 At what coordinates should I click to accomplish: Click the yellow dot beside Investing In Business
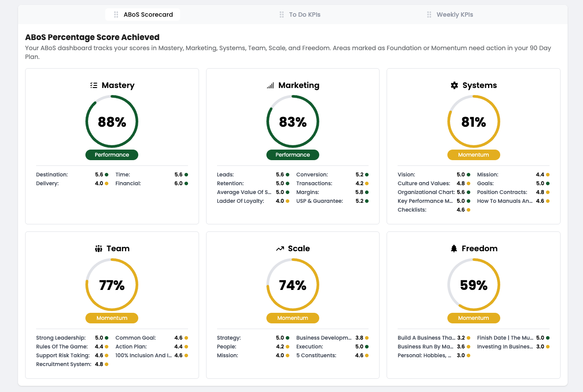click(548, 347)
